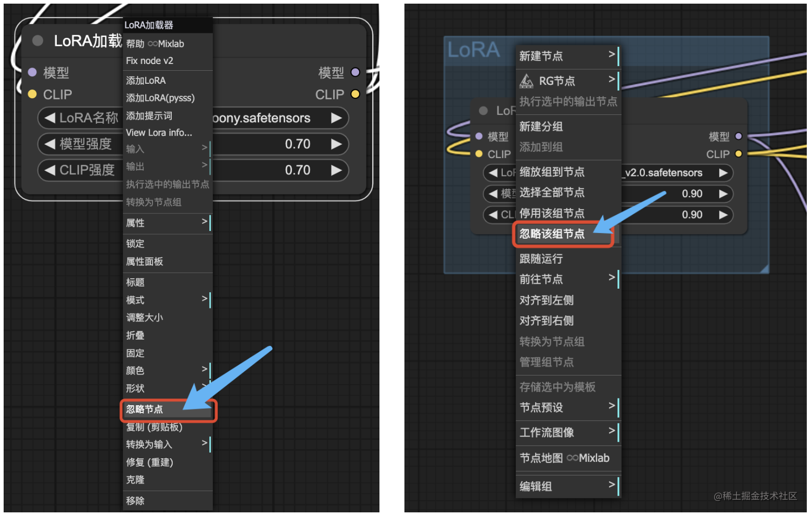Choose 停用该组节点 menu entry
Viewport: 812px width, 516px height.
568,213
